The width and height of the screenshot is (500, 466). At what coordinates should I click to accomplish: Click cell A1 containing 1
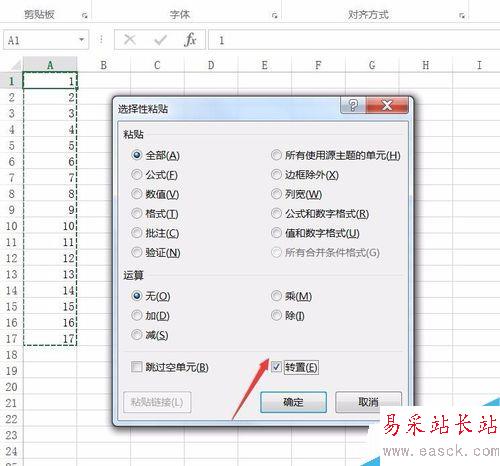[x=50, y=81]
